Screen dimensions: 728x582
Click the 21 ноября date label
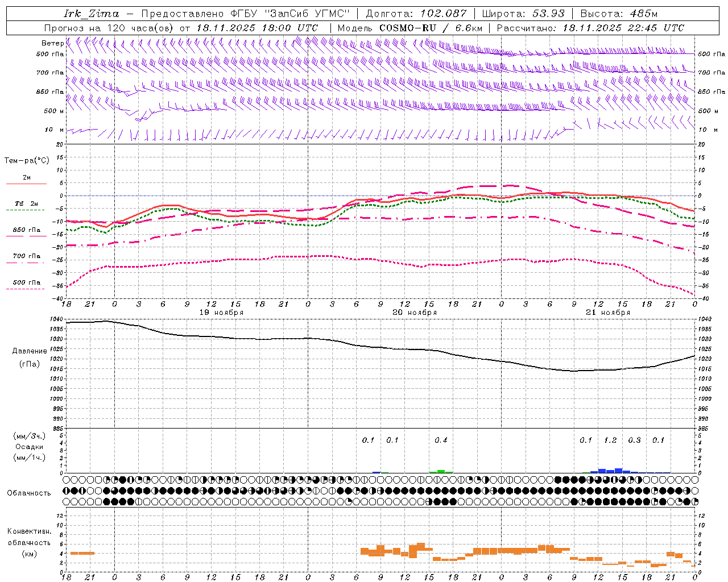point(608,313)
